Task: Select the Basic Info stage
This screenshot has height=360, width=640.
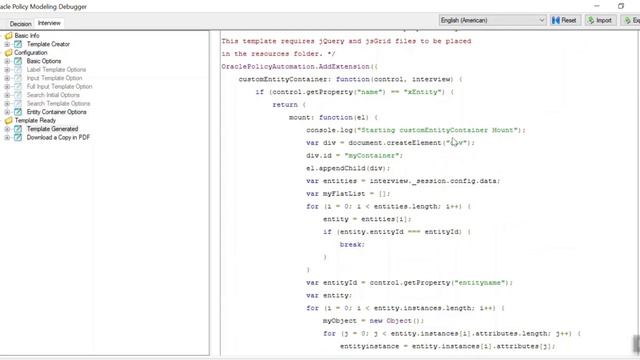Action: (27, 36)
